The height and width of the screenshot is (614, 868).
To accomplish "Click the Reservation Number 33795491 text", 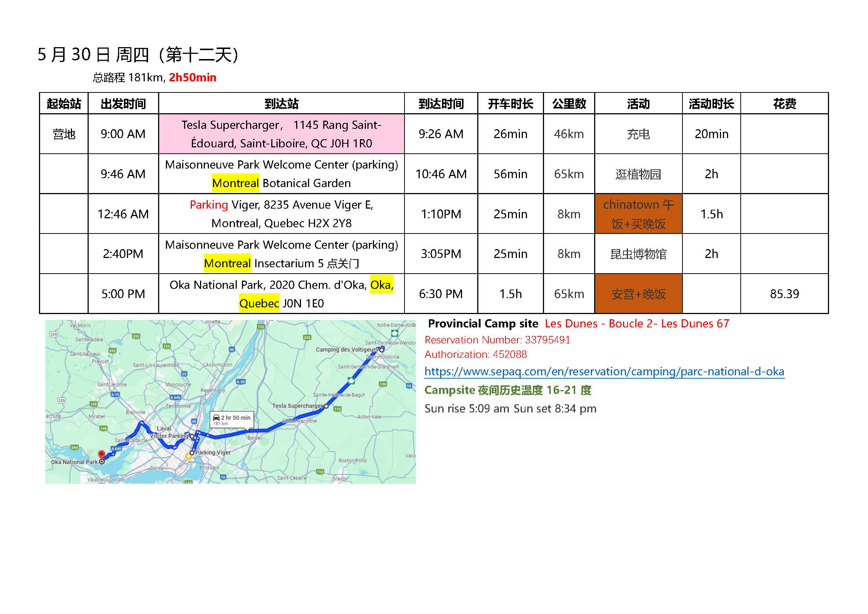I will [497, 340].
